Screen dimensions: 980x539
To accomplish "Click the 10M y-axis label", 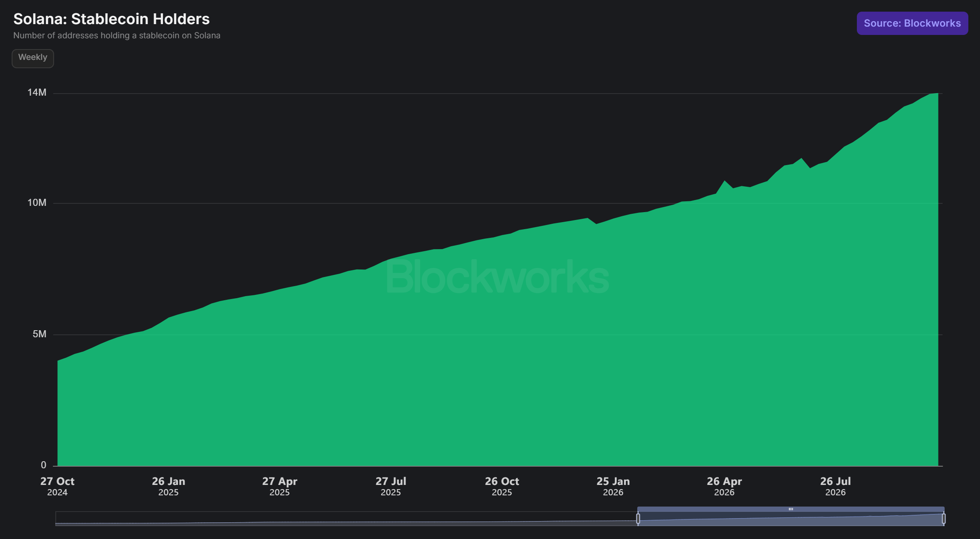I will point(37,203).
